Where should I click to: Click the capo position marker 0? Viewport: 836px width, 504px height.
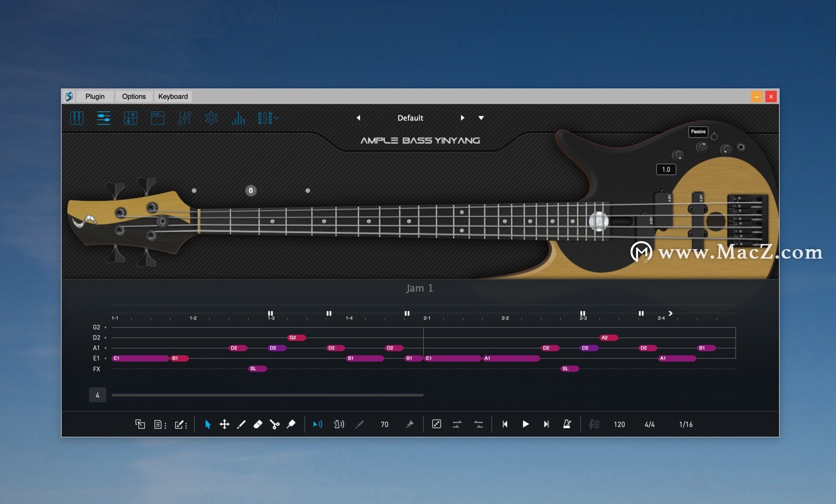pyautogui.click(x=251, y=191)
